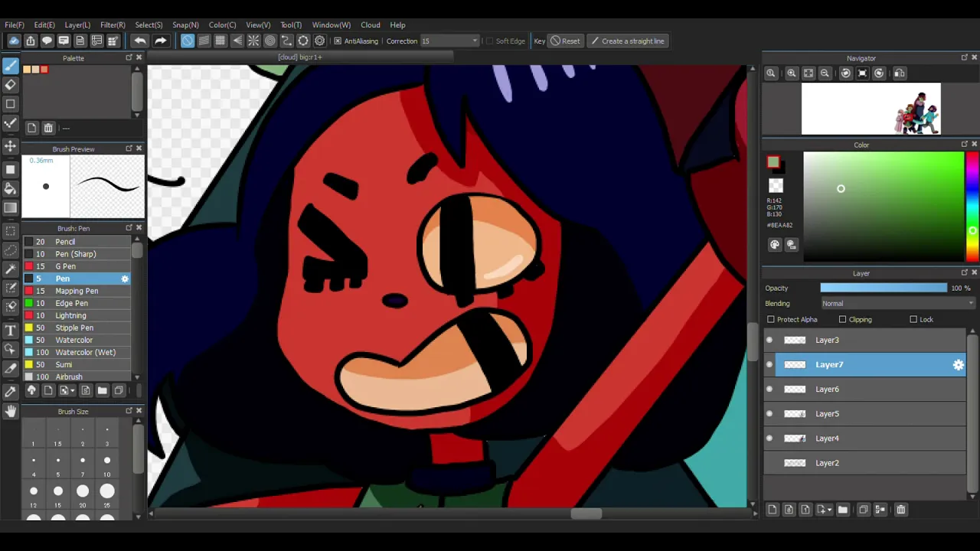Duplicate the layer in Layer panel

coord(864,510)
